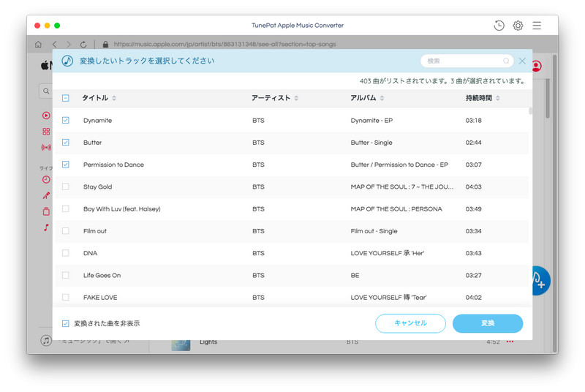Click the search magnifier in dialog

pos(506,61)
